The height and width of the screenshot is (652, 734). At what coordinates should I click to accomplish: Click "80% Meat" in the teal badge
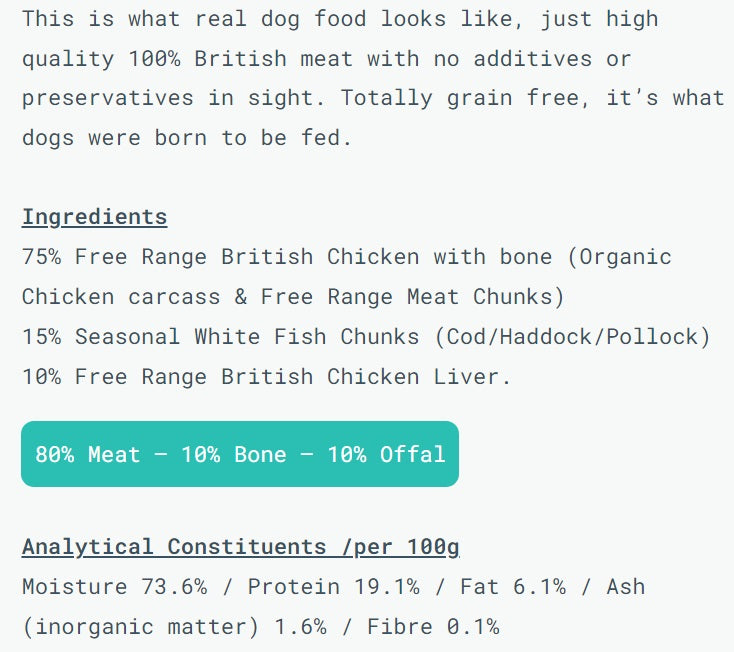[88, 455]
